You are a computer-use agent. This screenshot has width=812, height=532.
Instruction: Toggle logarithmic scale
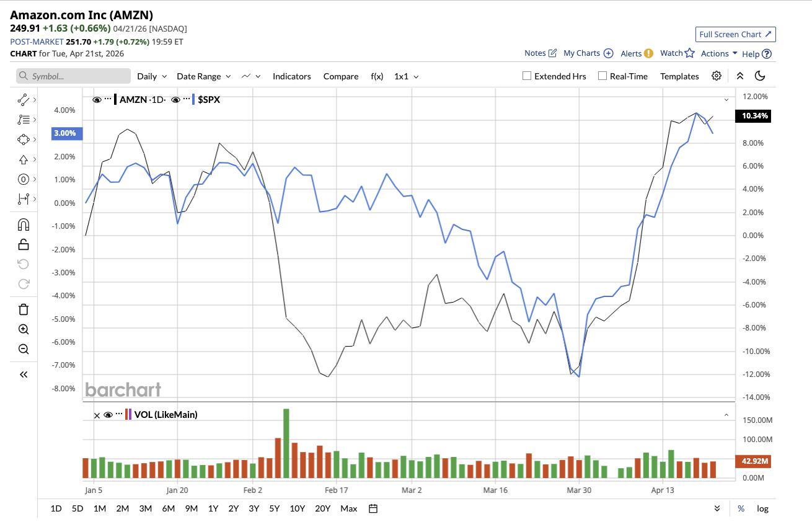[x=762, y=508]
